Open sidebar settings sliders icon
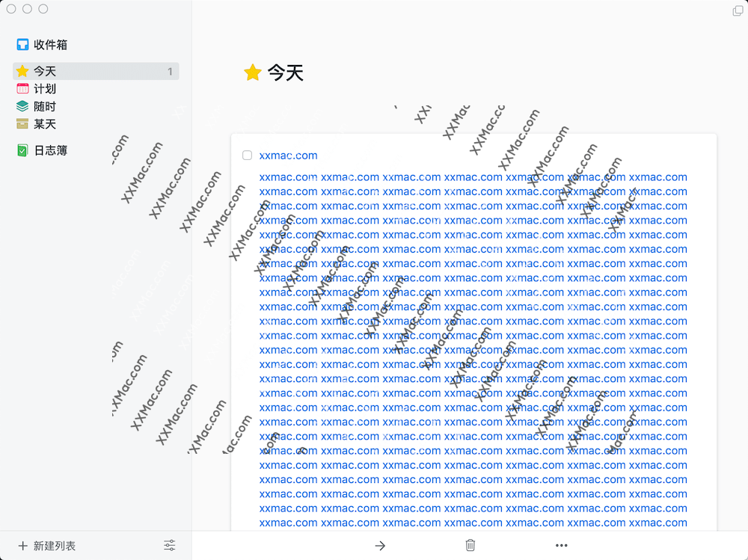This screenshot has width=748, height=560. tap(170, 546)
